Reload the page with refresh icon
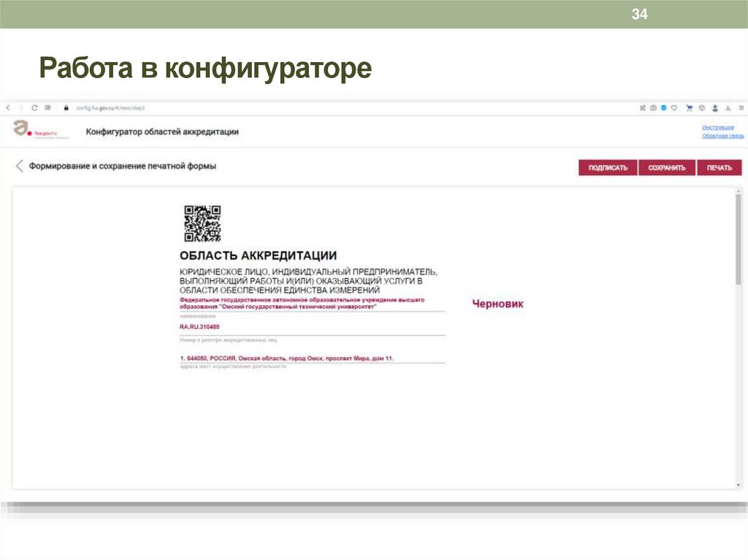The image size is (748, 560). coord(34,107)
